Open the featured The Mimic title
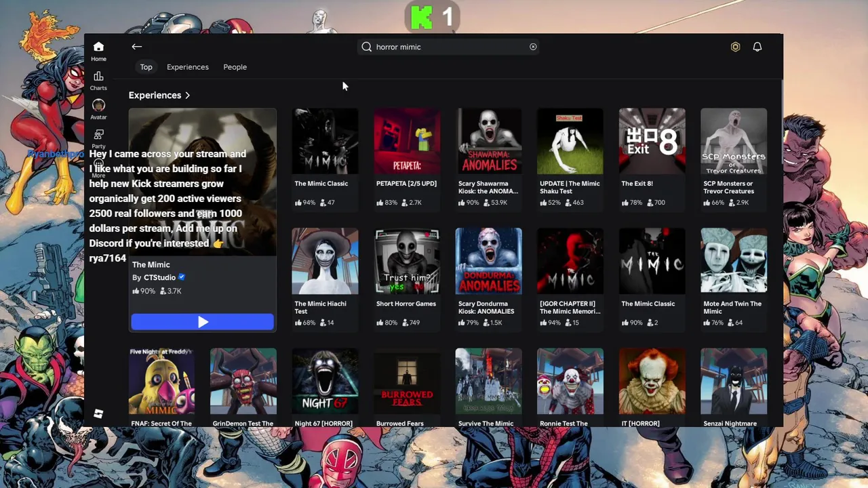868x488 pixels. pyautogui.click(x=151, y=264)
